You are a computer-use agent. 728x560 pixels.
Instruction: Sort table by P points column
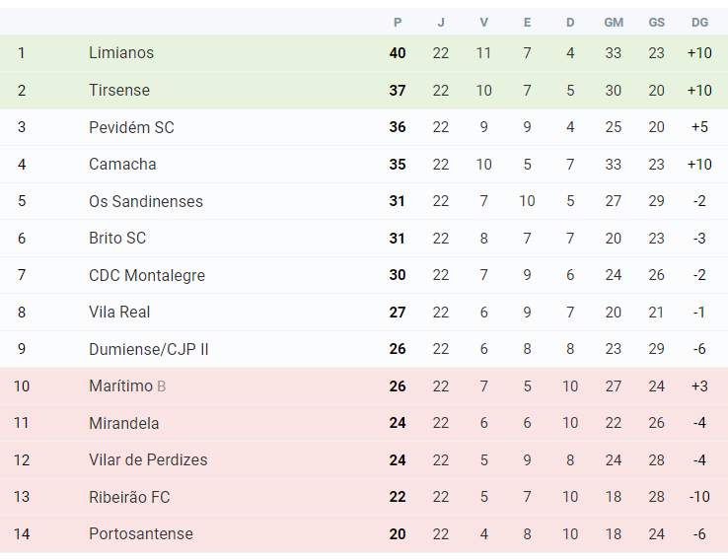(398, 23)
